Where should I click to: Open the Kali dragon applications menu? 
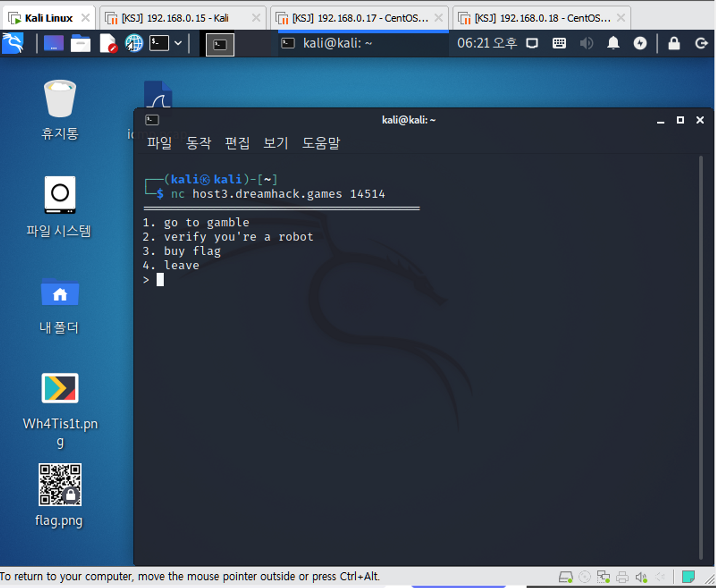13,43
